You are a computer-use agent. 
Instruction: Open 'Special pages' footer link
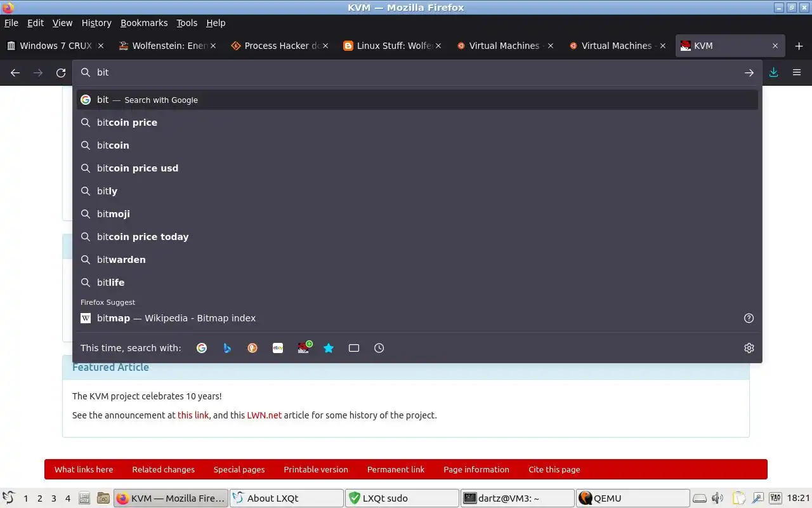[239, 470]
